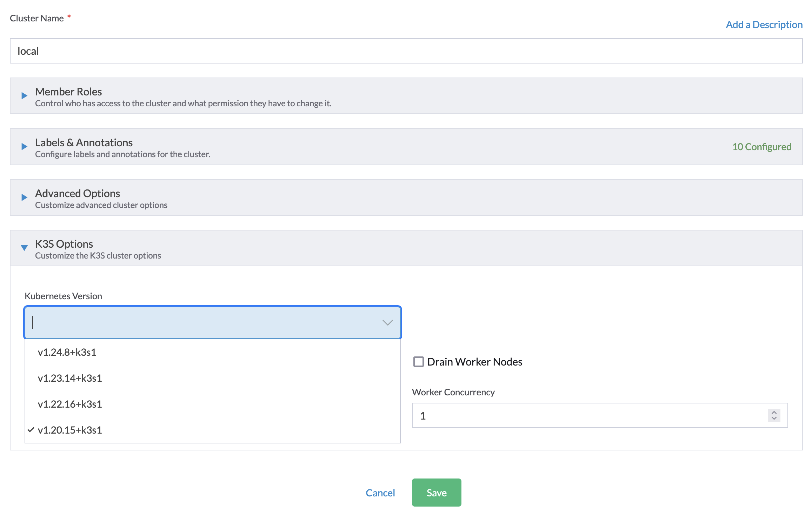Click the Advanced Options heading
The width and height of the screenshot is (812, 522).
78,193
